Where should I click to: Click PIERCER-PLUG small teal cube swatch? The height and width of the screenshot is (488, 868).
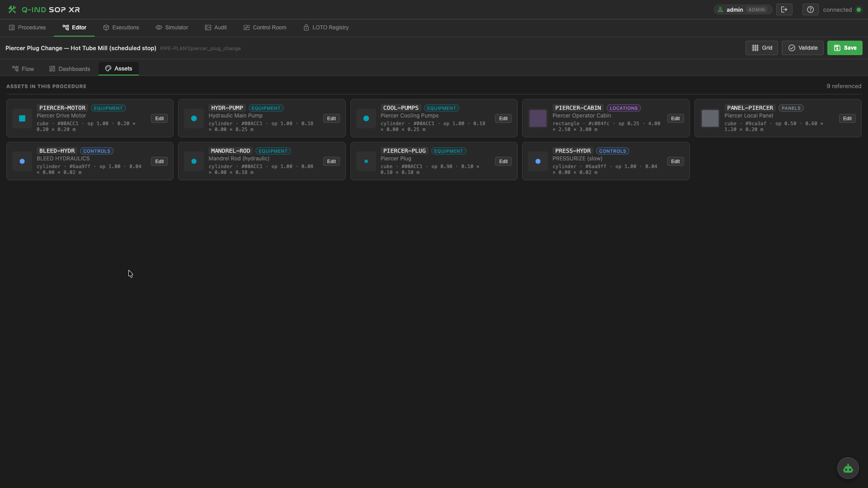(x=366, y=161)
